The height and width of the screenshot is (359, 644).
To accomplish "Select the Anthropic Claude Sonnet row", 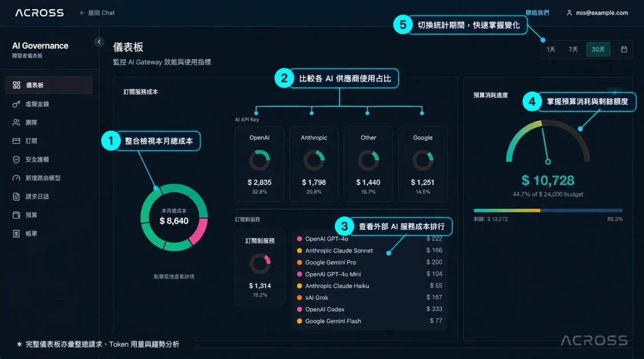I will click(370, 251).
